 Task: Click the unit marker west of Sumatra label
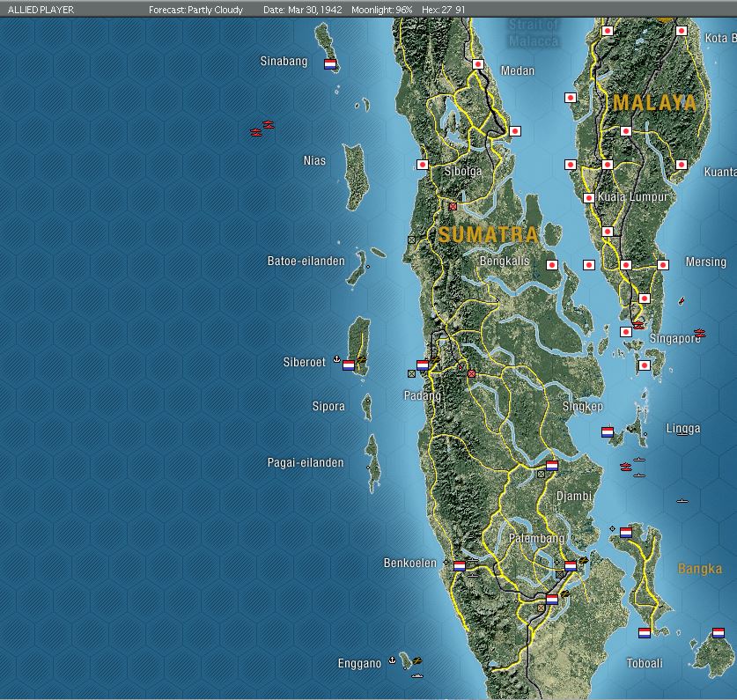click(412, 239)
